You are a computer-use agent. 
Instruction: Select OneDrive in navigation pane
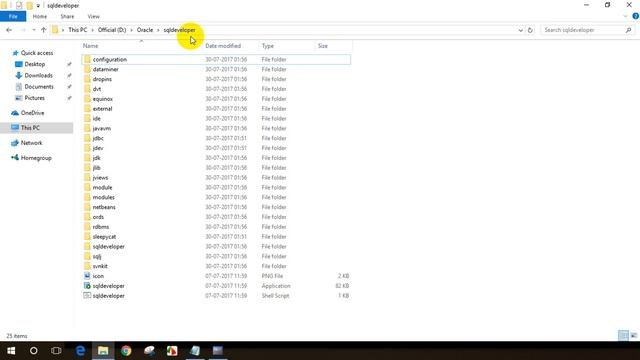(32, 113)
